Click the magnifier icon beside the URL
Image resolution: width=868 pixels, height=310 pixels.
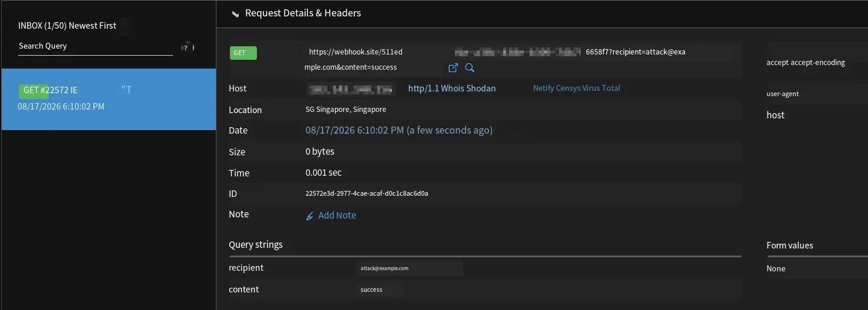point(470,68)
